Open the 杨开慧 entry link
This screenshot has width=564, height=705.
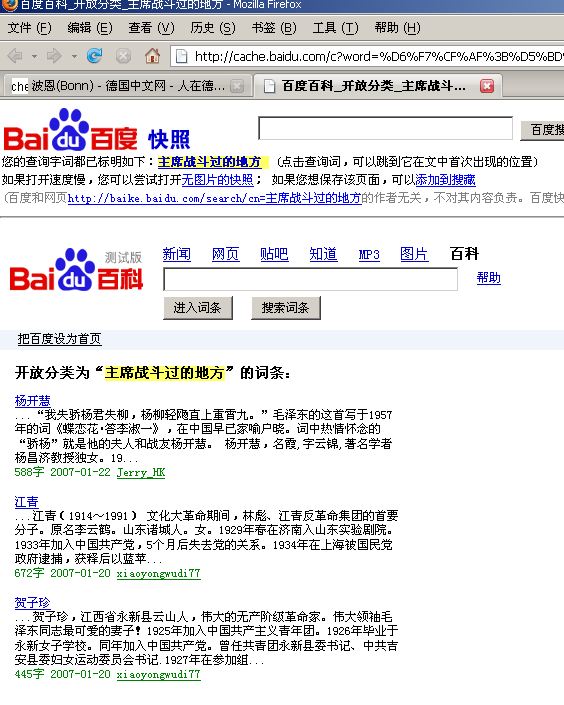point(32,401)
